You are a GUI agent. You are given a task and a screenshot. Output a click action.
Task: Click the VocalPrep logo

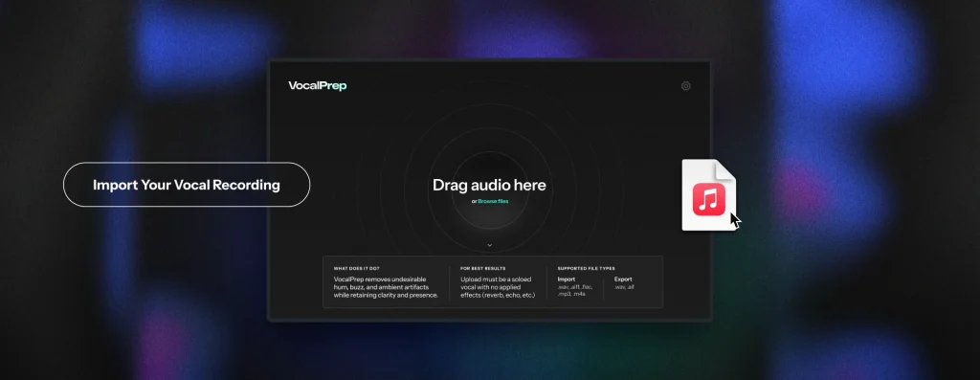click(318, 85)
